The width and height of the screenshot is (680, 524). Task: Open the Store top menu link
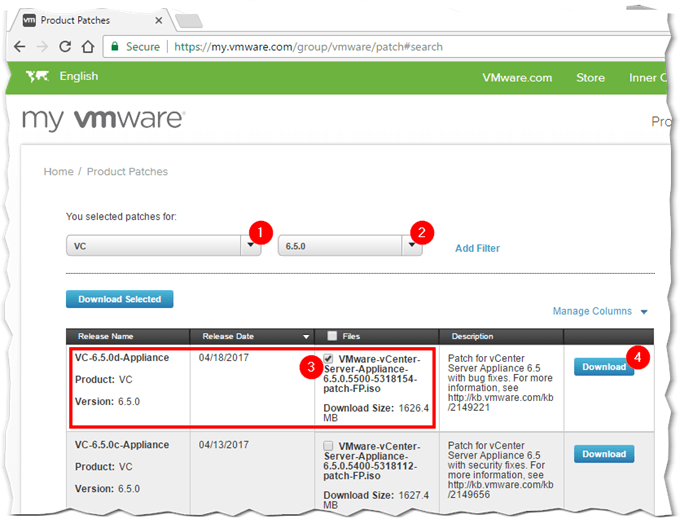590,78
